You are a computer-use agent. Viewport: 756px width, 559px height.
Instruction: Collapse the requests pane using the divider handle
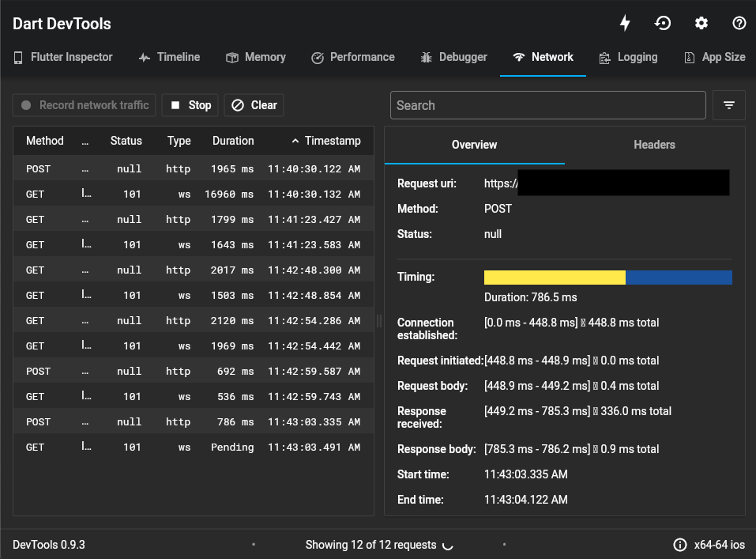coord(379,321)
